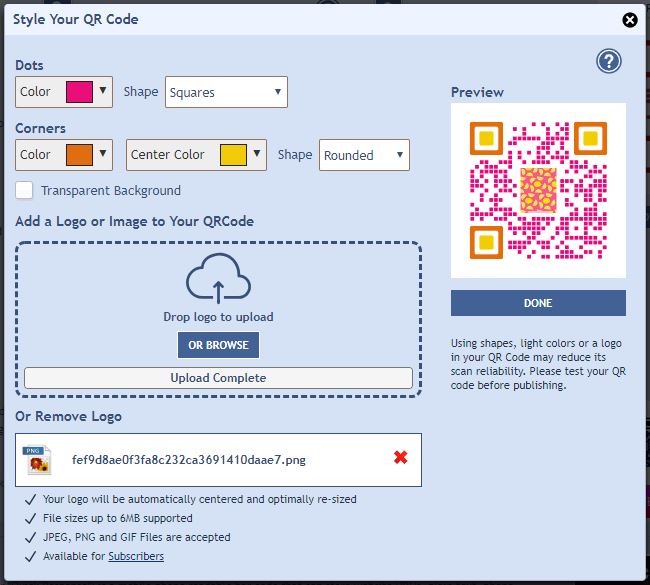Click the pink Dots color swatch
This screenshot has height=585, width=650.
(79, 92)
